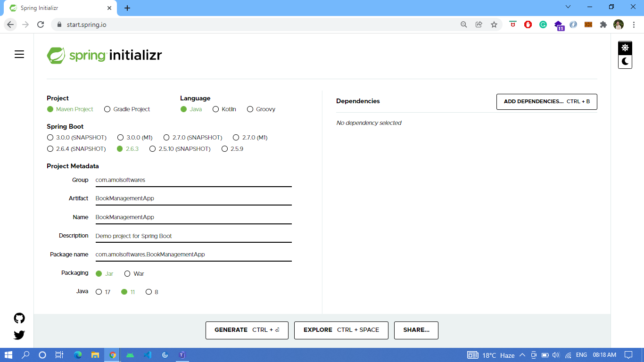
Task: Open the red stop-hand adblock extension
Action: tap(528, 25)
